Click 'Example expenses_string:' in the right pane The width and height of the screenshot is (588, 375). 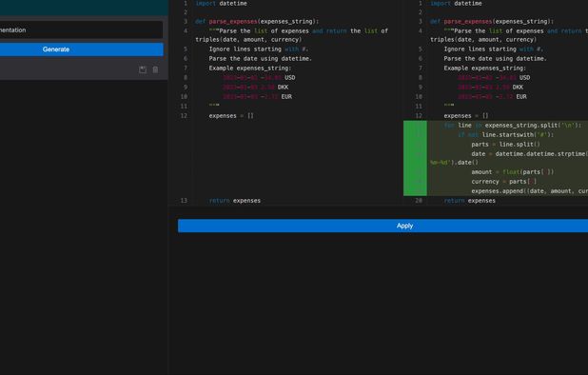tap(485, 69)
